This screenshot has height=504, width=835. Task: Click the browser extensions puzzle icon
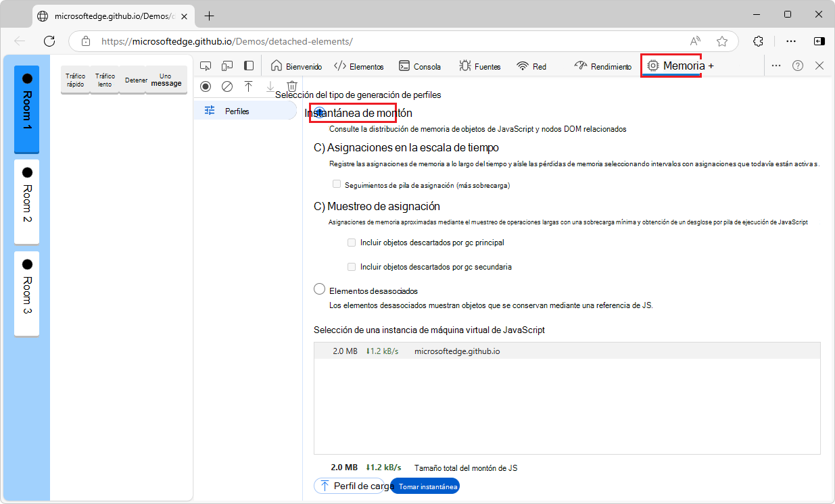click(x=758, y=41)
